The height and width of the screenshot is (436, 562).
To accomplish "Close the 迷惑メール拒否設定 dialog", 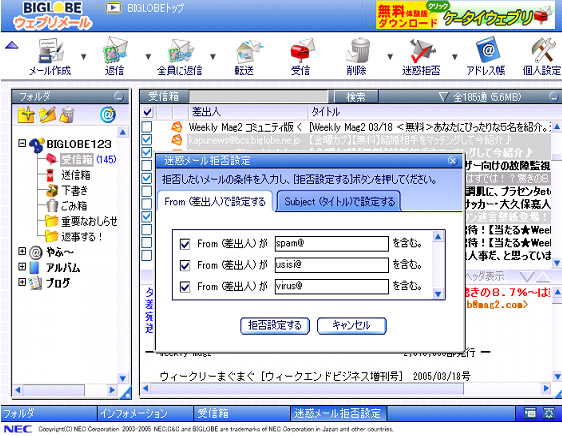I will pos(453,161).
